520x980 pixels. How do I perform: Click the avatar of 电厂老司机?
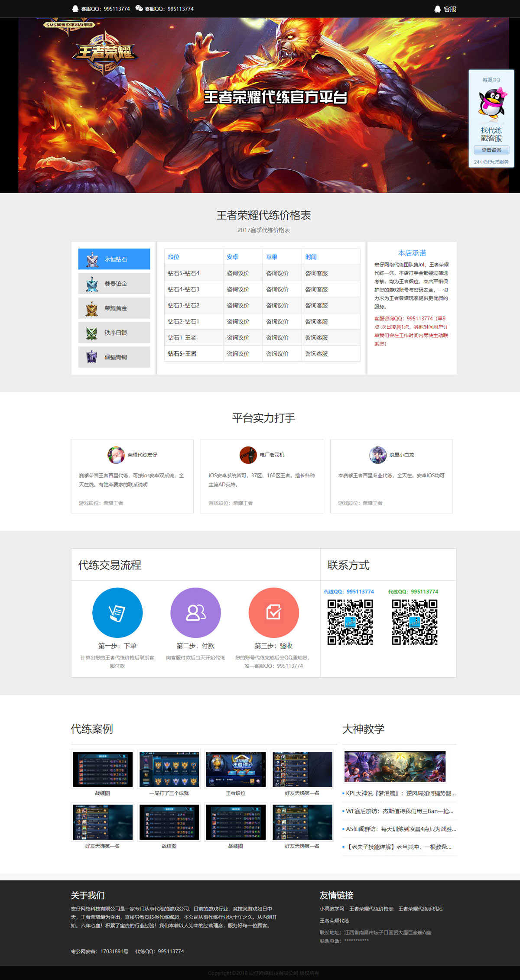248,455
